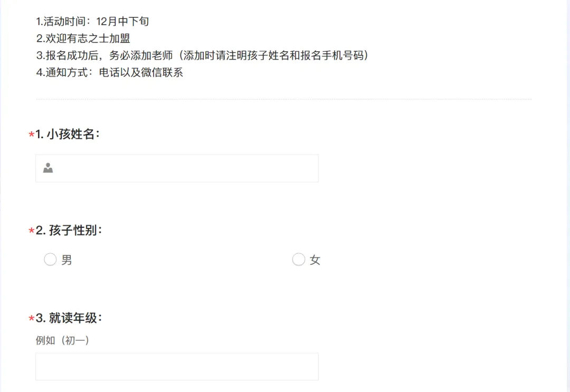Click the 男 option label text

pyautogui.click(x=66, y=260)
